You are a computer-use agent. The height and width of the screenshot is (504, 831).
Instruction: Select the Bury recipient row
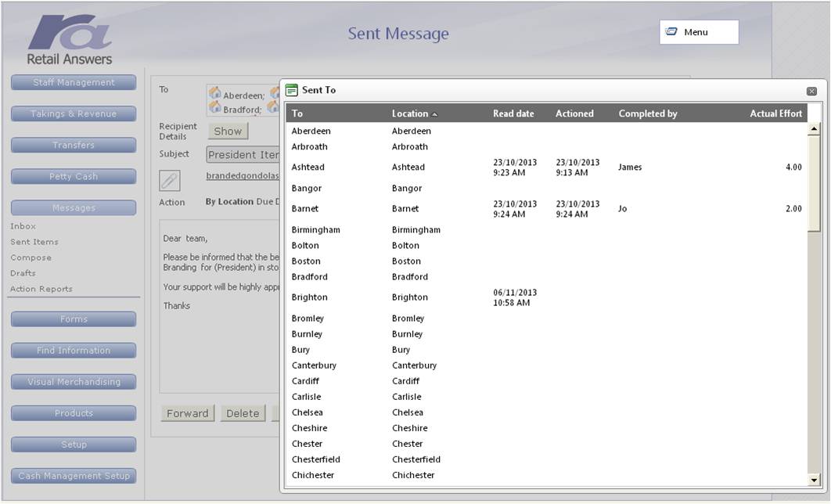pos(546,350)
